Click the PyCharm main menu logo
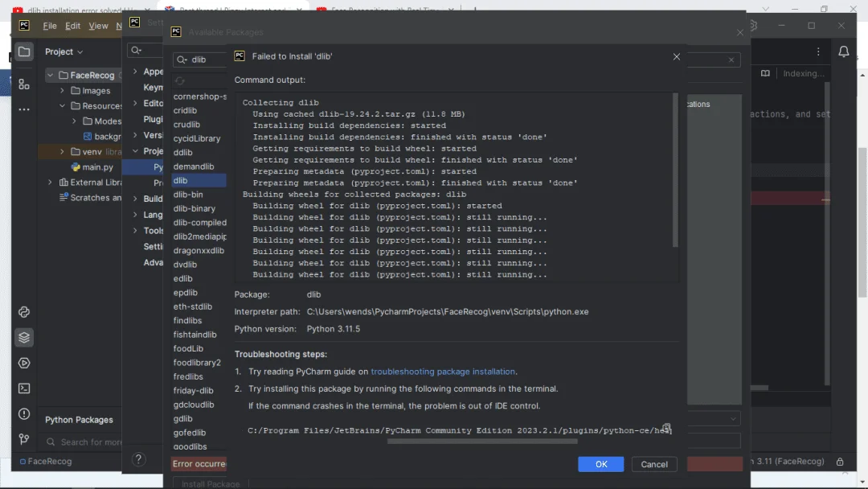This screenshot has width=868, height=489. (x=24, y=25)
